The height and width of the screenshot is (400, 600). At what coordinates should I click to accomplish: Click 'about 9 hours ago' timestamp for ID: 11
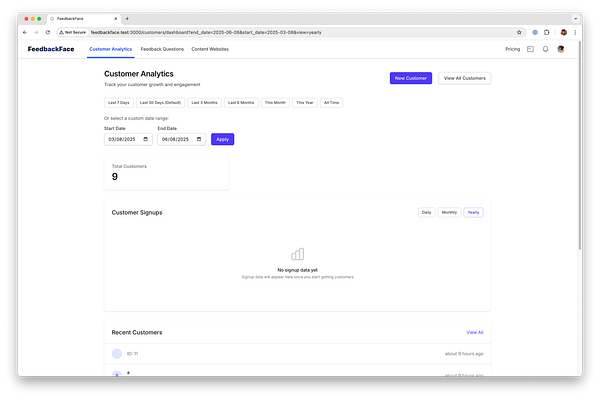[x=464, y=354]
